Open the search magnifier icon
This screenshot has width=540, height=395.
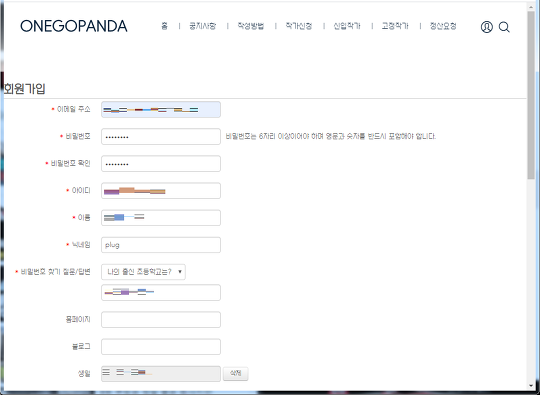point(504,27)
